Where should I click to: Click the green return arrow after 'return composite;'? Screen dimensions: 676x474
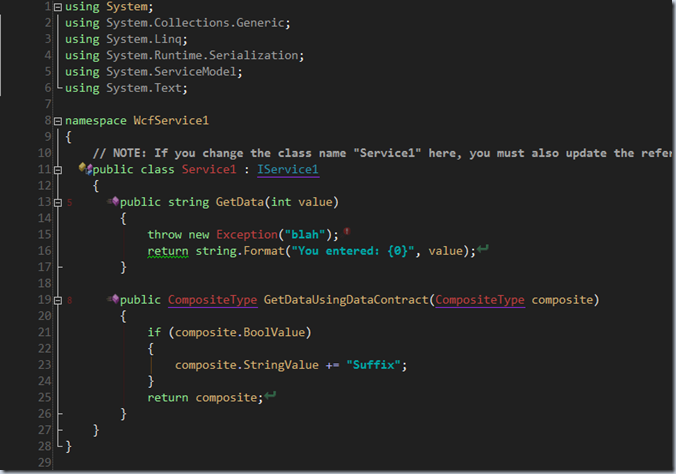(x=270, y=395)
